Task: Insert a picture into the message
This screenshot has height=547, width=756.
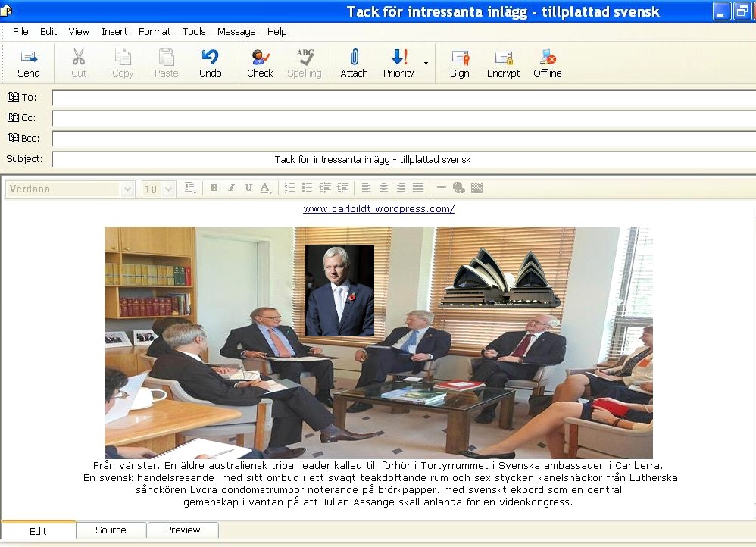Action: pyautogui.click(x=476, y=188)
